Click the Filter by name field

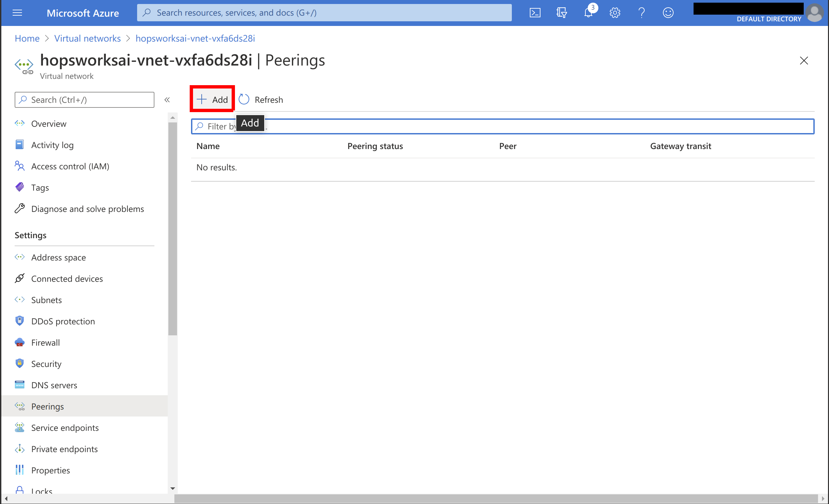(404, 126)
